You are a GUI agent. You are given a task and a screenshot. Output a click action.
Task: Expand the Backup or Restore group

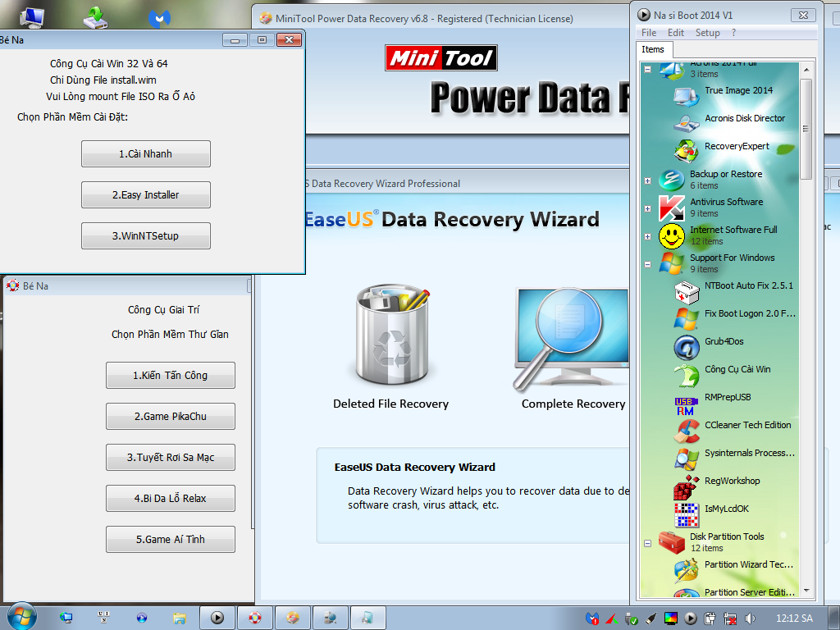648,180
